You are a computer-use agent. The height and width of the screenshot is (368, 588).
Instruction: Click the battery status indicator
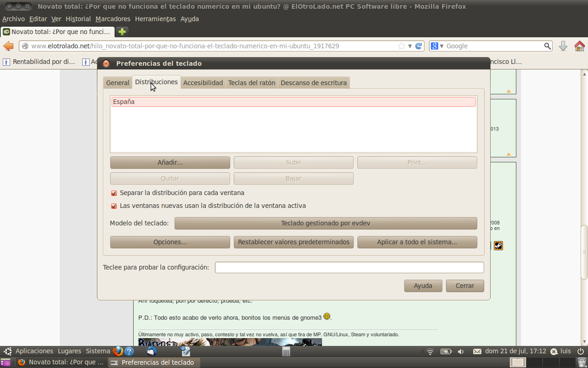tap(446, 351)
